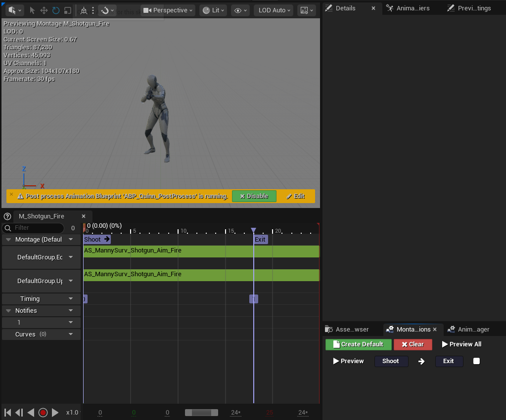Switch to the Asse...wser tab
The image size is (506, 420).
click(x=347, y=330)
